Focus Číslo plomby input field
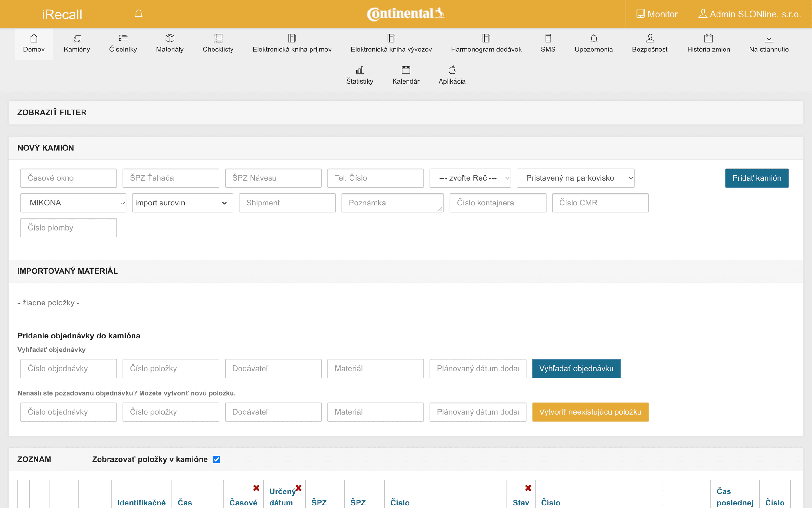The image size is (812, 508). point(69,228)
